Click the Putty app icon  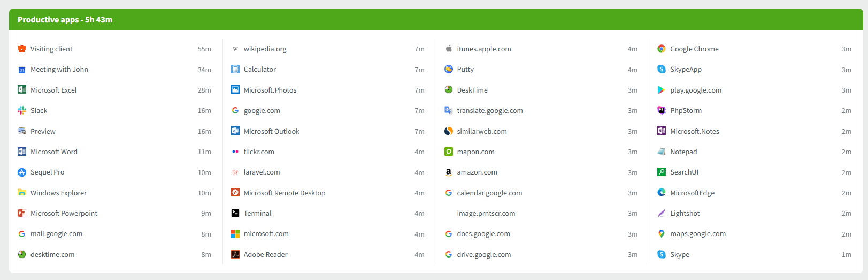pos(449,69)
